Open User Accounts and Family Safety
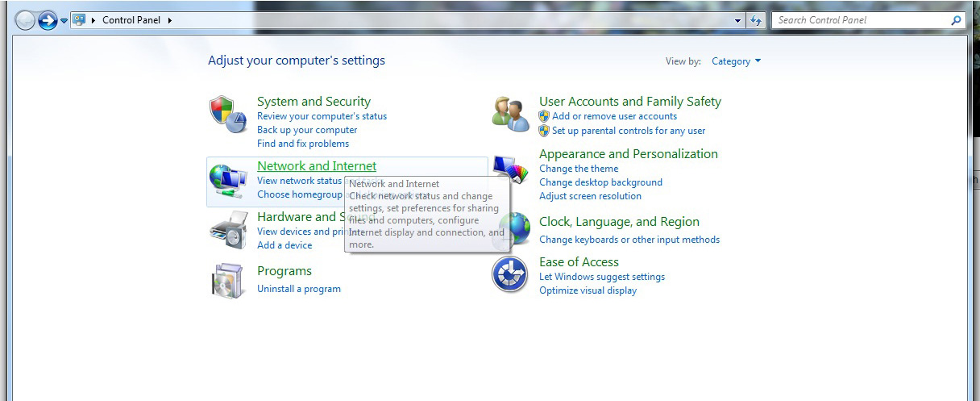The height and width of the screenshot is (401, 980). point(630,102)
